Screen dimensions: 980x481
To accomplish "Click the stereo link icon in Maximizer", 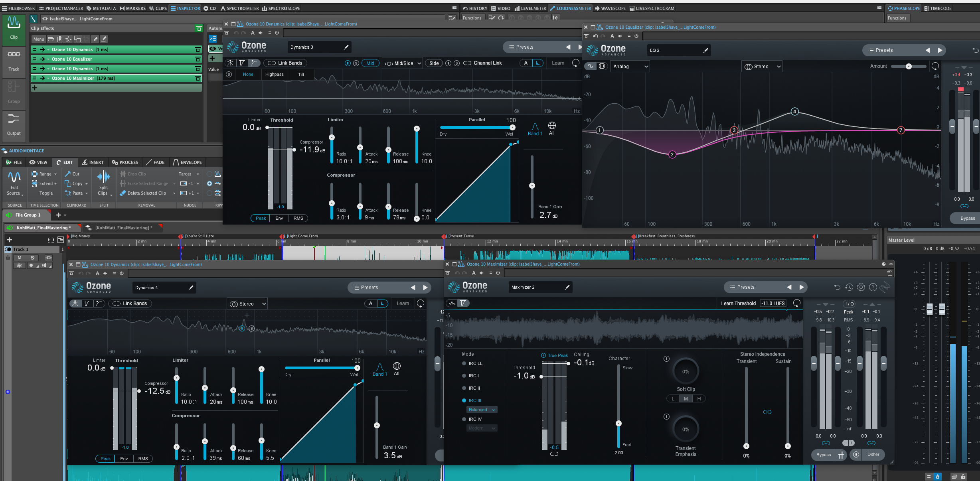I will (767, 412).
